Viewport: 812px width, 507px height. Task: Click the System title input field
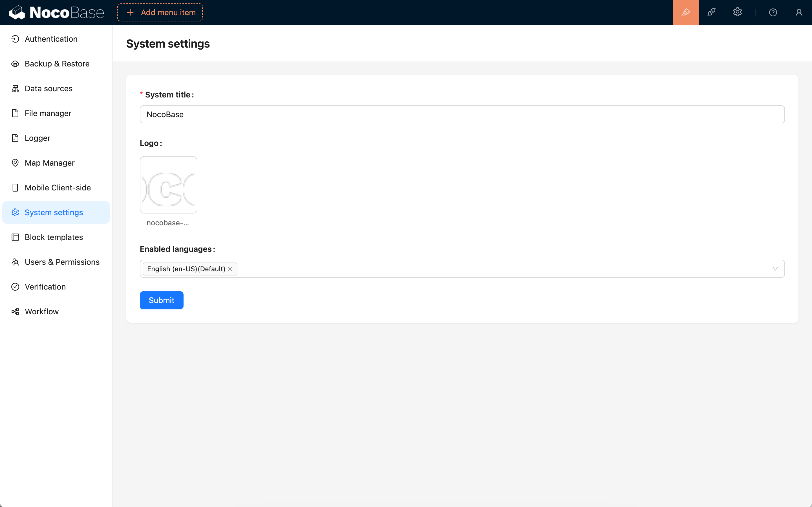462,114
